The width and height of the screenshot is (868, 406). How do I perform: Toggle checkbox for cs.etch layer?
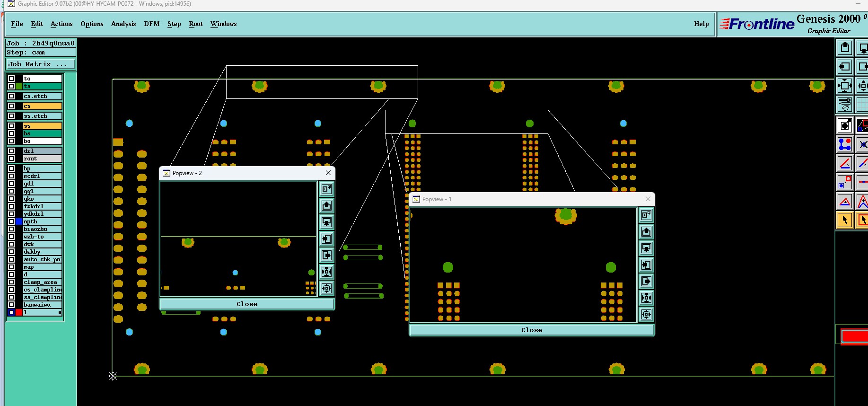11,96
